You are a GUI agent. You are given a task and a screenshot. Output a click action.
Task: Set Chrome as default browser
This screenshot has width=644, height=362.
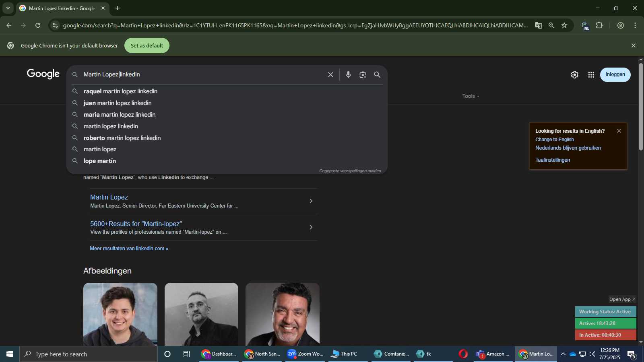coord(147,45)
